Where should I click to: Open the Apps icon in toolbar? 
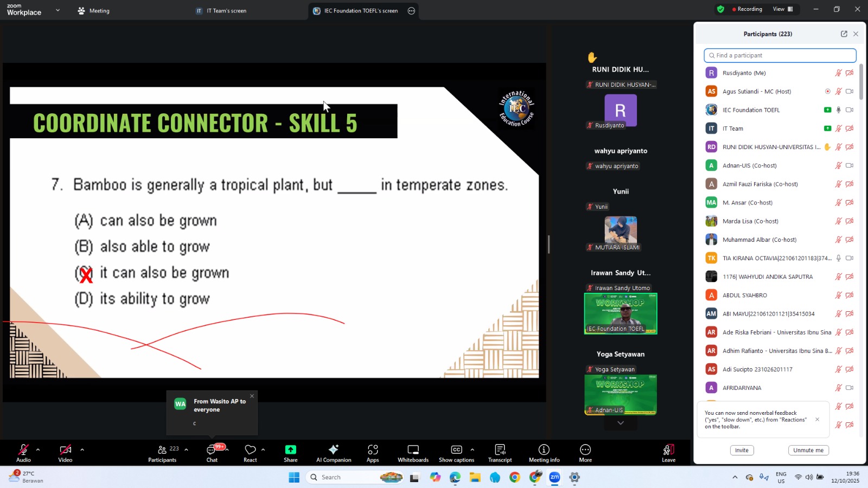coord(373,453)
